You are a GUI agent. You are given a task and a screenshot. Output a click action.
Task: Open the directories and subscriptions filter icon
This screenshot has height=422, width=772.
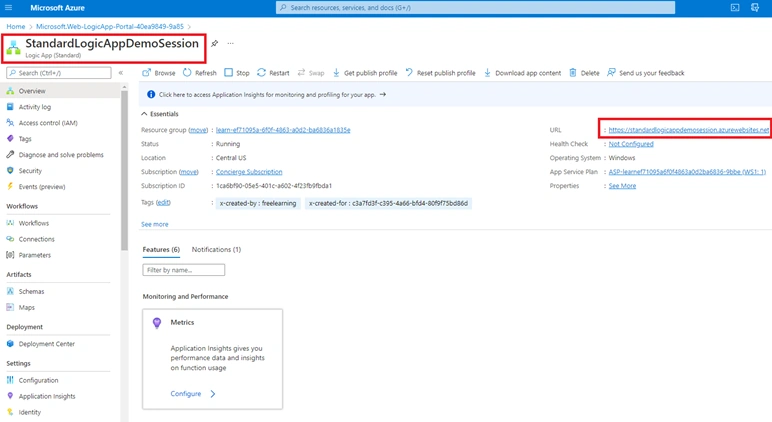coord(755,7)
